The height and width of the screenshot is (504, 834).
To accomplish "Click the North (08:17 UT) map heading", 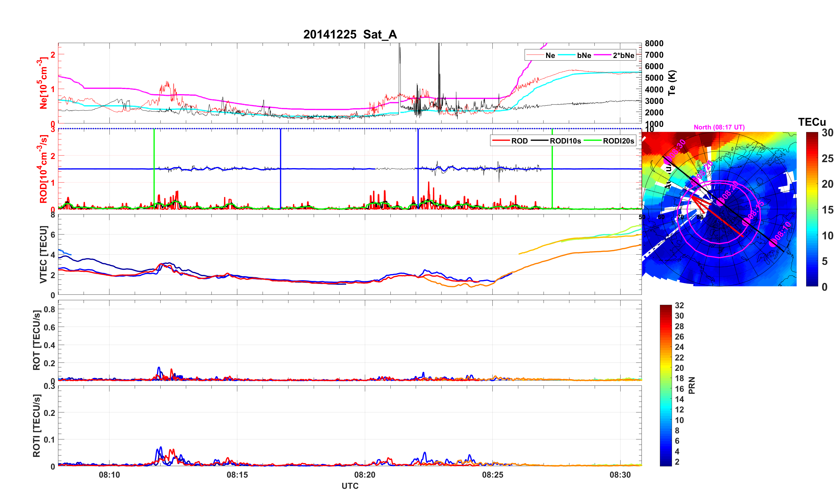I will point(719,127).
